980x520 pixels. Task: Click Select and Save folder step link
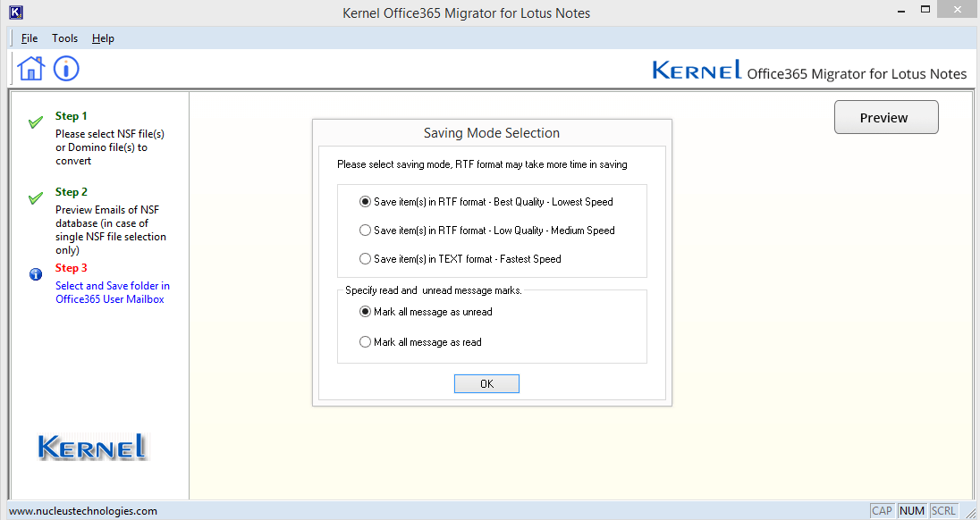pos(113,292)
